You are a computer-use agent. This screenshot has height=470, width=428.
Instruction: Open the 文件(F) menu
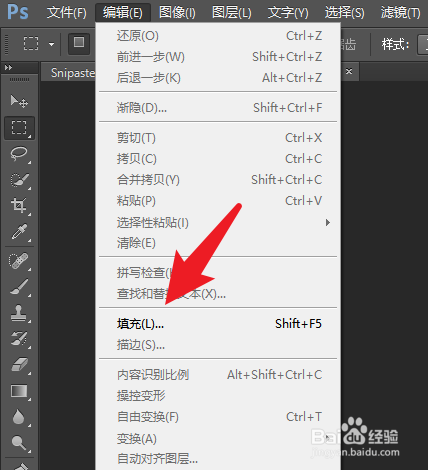[67, 13]
